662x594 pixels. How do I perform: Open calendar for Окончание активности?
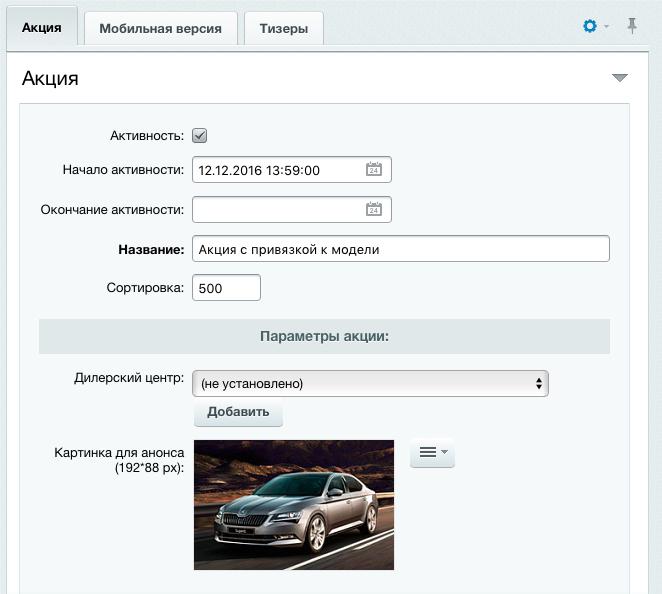374,209
